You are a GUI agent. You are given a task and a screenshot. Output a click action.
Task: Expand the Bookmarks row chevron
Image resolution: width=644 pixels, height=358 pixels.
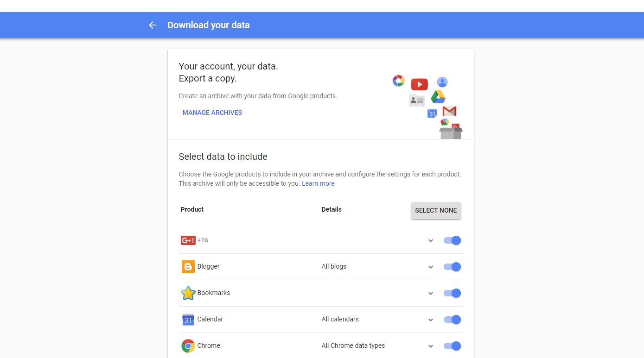click(x=431, y=294)
